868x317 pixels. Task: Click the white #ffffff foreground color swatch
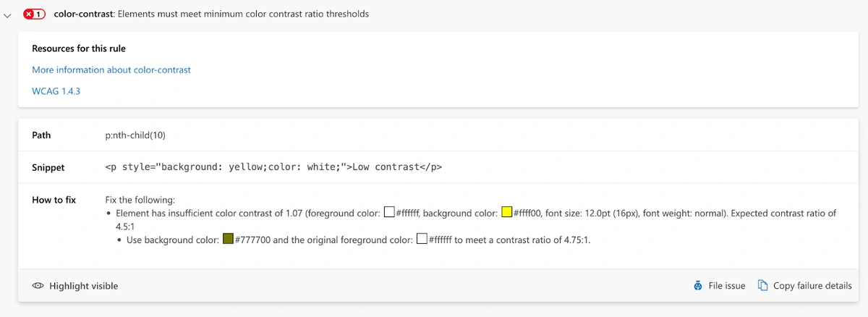389,212
